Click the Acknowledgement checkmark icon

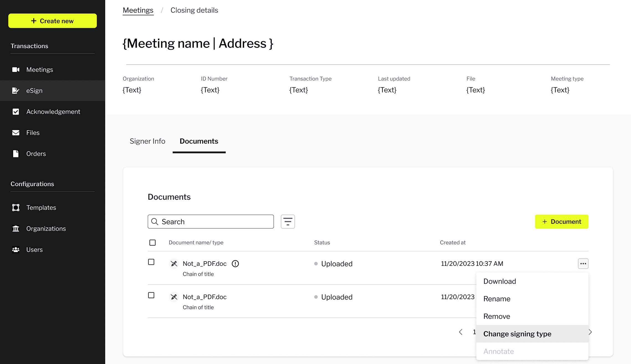[16, 112]
